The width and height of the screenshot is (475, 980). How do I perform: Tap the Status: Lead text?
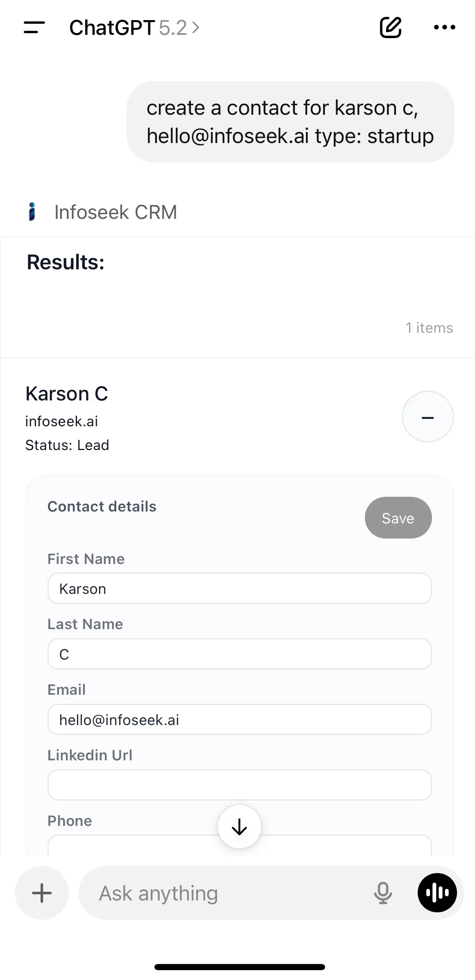pos(67,445)
